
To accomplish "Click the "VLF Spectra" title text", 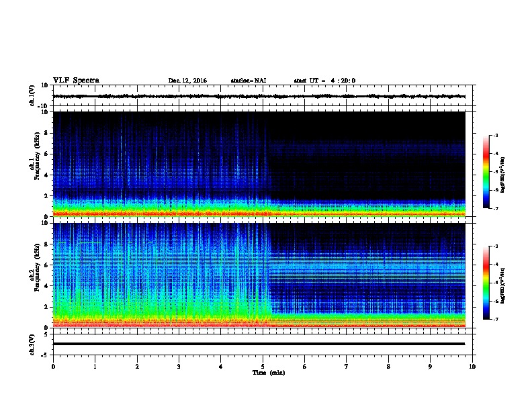I will 77,81.
